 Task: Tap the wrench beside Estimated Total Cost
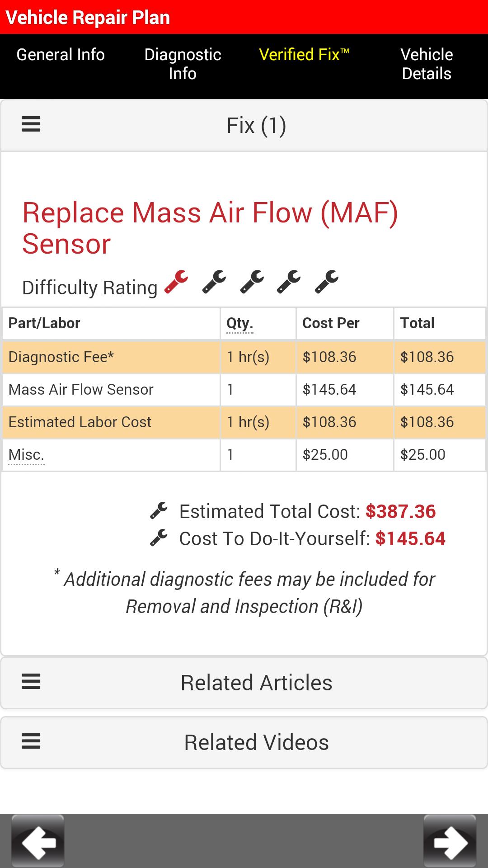click(159, 511)
